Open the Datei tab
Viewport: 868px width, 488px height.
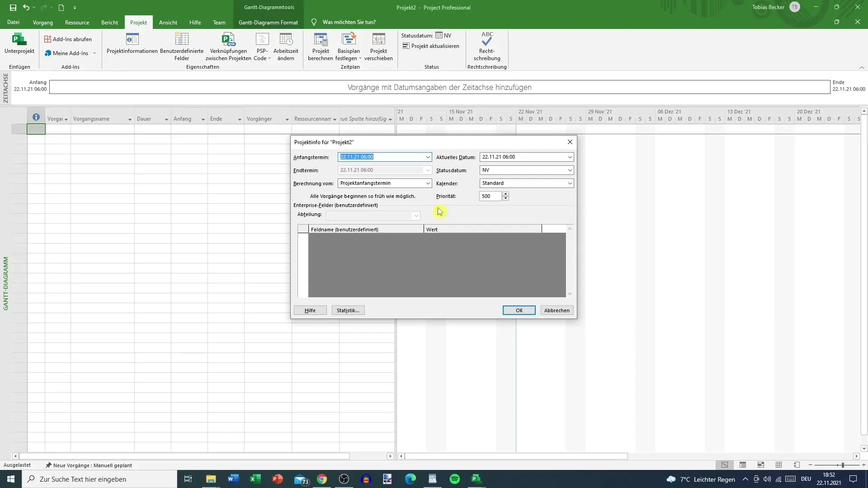click(x=13, y=22)
